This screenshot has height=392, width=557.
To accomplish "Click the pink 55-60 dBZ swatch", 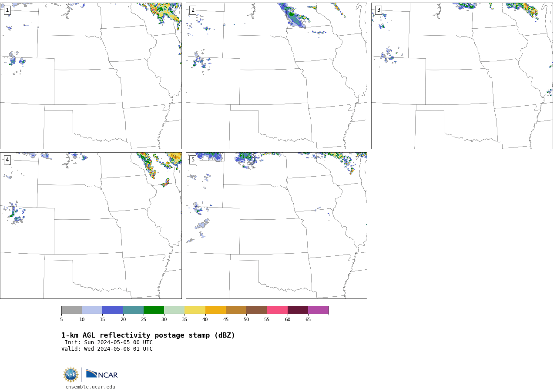I will click(x=277, y=310).
